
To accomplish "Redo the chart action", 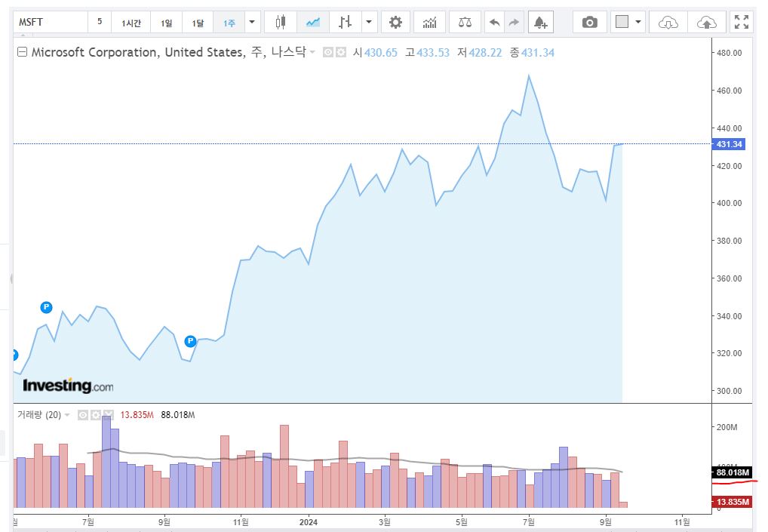I will pyautogui.click(x=514, y=22).
